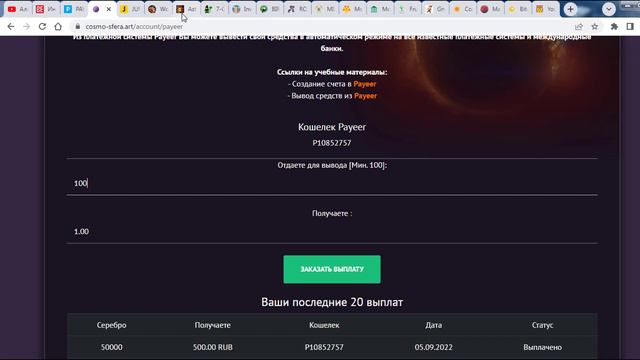Select the P10852757 cell in payouts table
Screen dimensions: 640x360
tap(324, 347)
